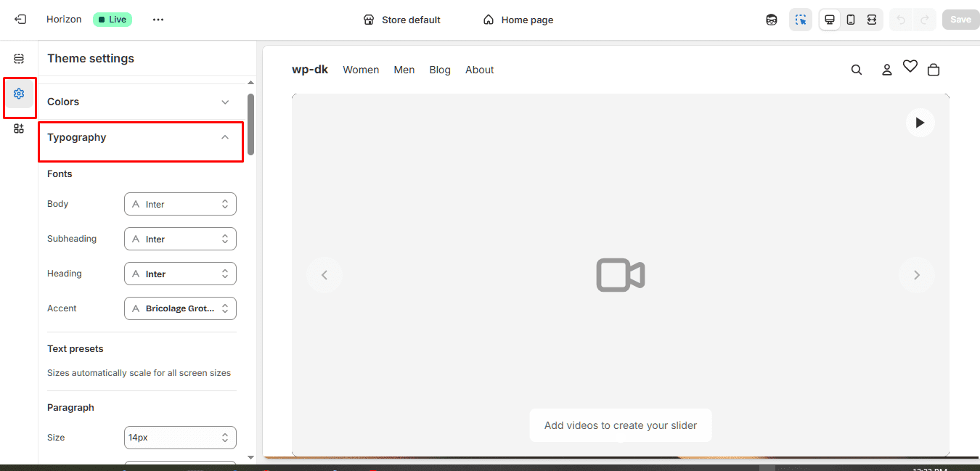Click the shopping bag cart icon

coord(934,70)
